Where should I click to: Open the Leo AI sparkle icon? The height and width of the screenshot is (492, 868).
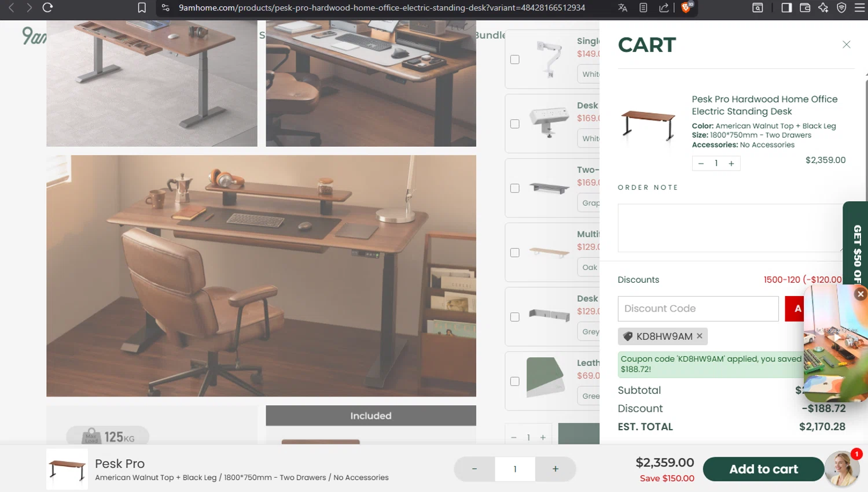click(x=823, y=8)
